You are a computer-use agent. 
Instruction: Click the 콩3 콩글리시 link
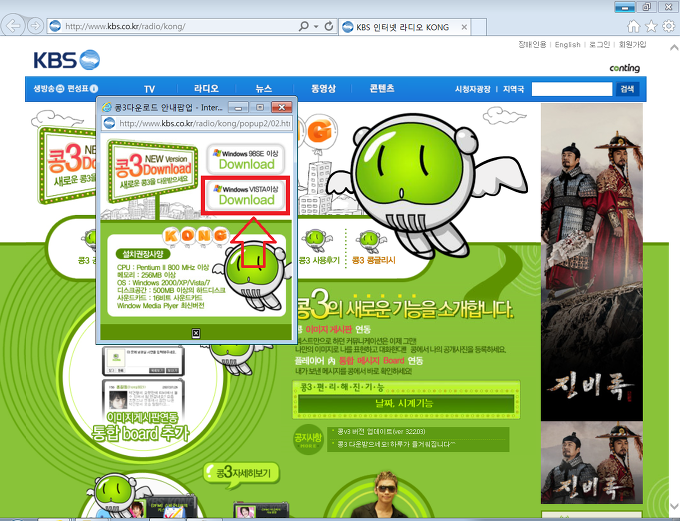tap(373, 260)
